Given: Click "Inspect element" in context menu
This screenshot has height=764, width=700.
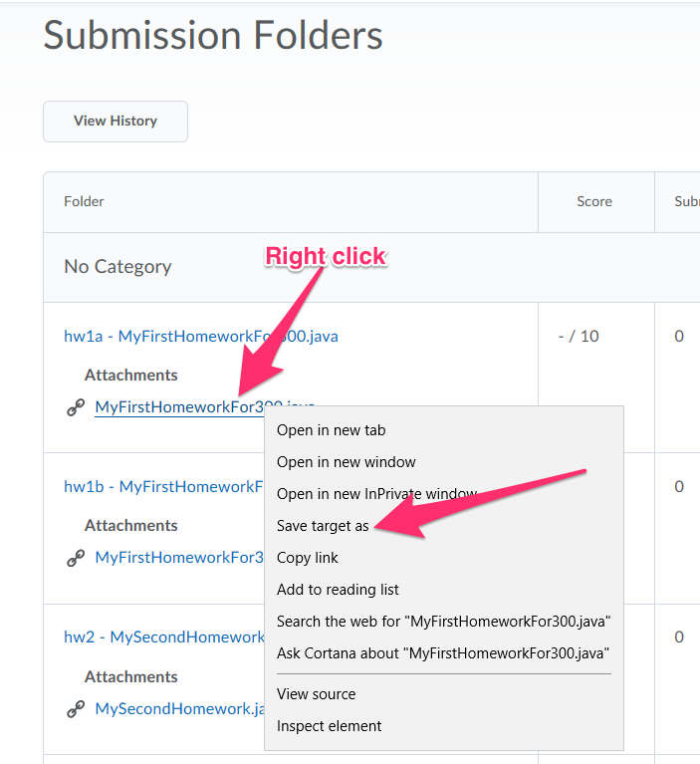Looking at the screenshot, I should tap(329, 726).
